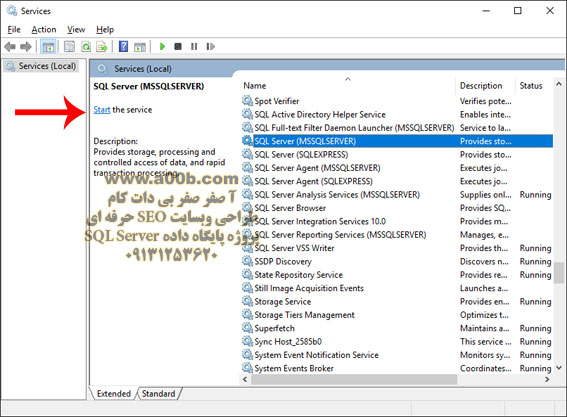
Task: Open the Properties toolbar icon
Action: click(69, 47)
